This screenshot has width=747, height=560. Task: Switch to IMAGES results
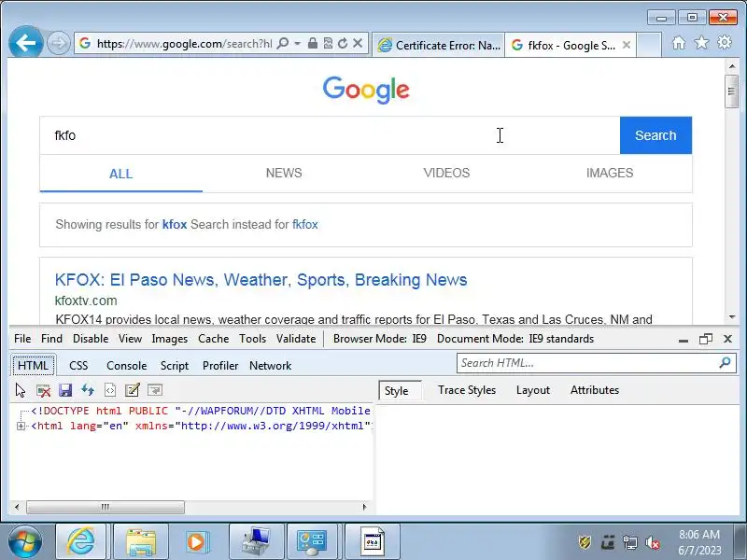[610, 173]
